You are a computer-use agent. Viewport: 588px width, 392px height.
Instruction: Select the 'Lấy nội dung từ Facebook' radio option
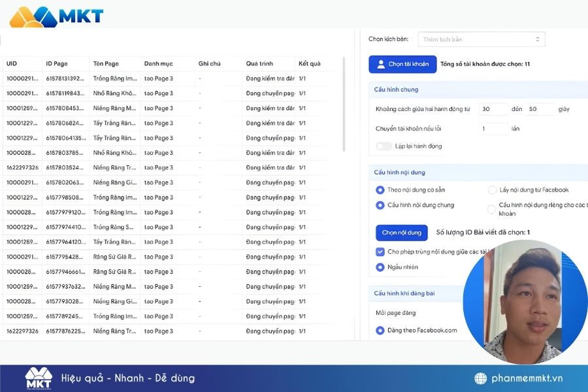[492, 189]
